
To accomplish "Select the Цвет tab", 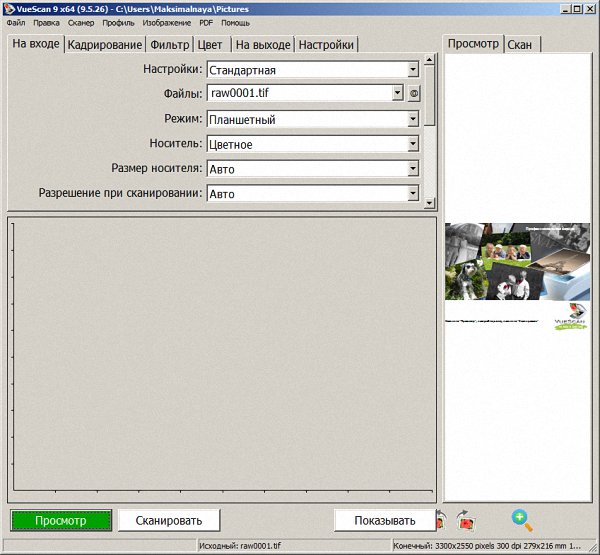I will pyautogui.click(x=210, y=45).
